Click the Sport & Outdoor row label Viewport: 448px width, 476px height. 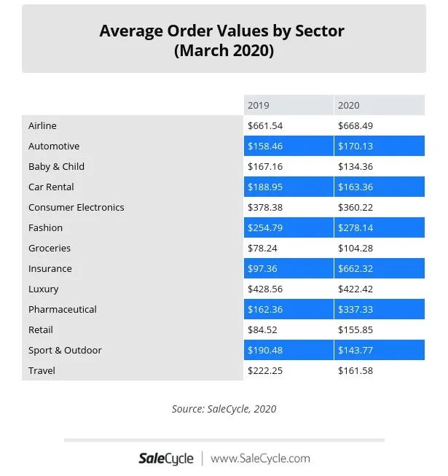click(x=65, y=351)
